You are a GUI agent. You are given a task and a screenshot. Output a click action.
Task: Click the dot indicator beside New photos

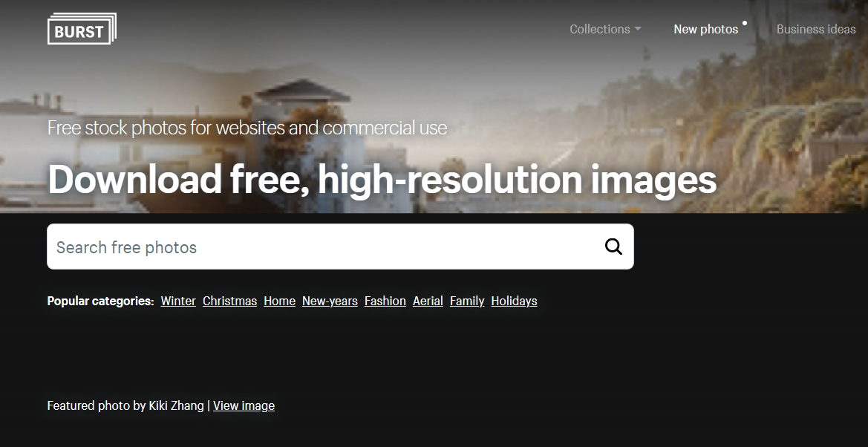tap(745, 23)
